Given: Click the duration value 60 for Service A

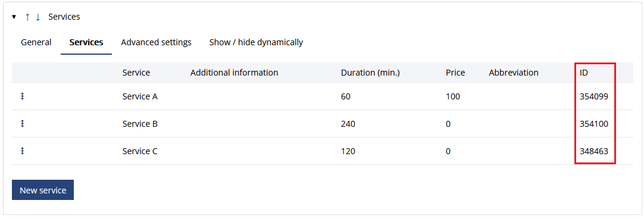Looking at the screenshot, I should click(346, 96).
